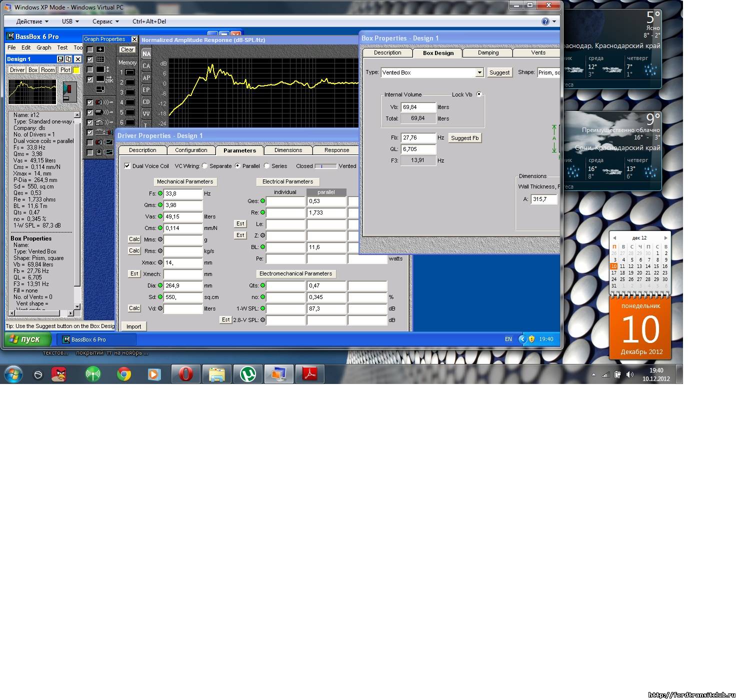Toggle the house room-response checkbox in Graph Properties
The width and height of the screenshot is (738, 700).
(90, 122)
